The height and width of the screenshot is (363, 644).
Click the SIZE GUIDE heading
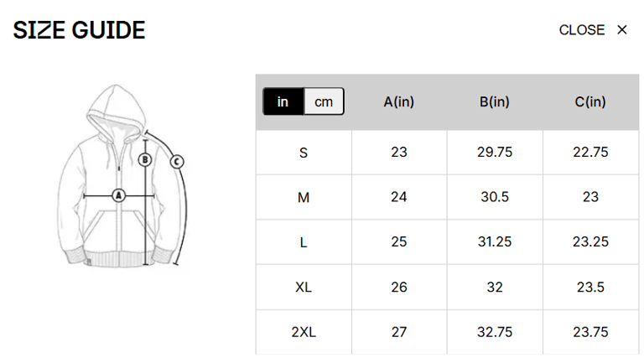(x=79, y=31)
